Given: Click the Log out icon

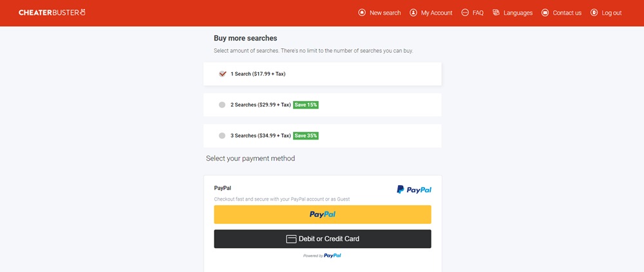Looking at the screenshot, I should pyautogui.click(x=594, y=13).
